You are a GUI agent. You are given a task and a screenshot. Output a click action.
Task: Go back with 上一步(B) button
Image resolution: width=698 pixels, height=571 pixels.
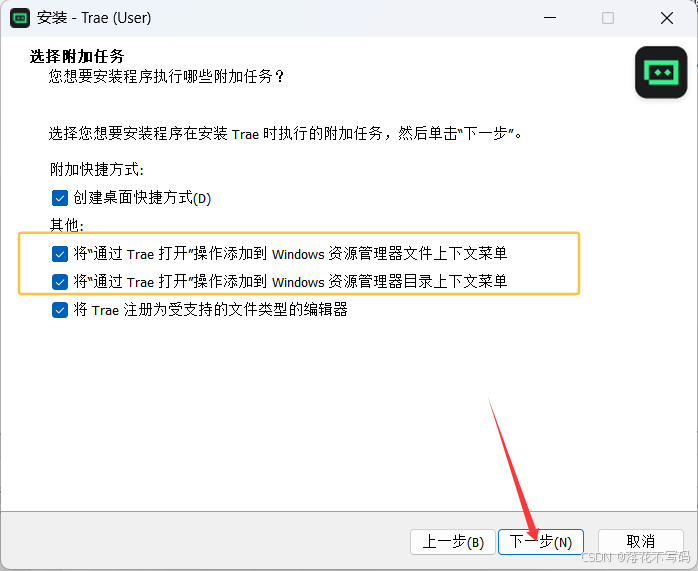click(x=453, y=542)
